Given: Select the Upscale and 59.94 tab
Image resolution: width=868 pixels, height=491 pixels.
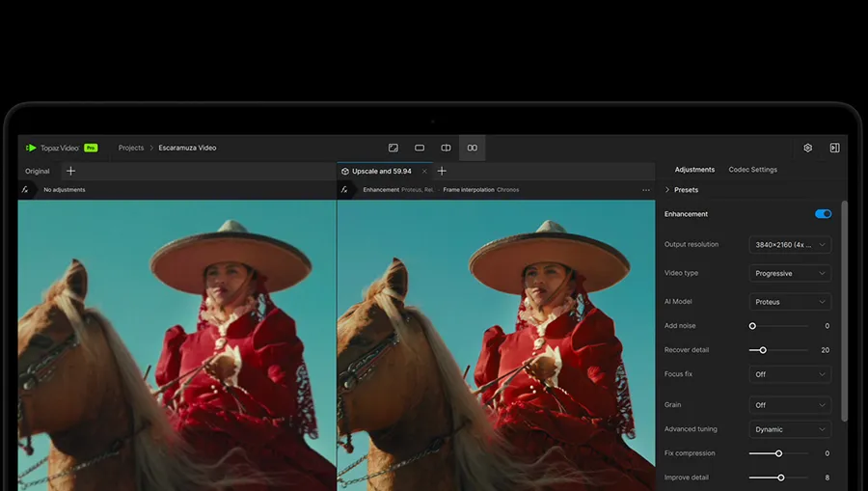Looking at the screenshot, I should point(381,171).
